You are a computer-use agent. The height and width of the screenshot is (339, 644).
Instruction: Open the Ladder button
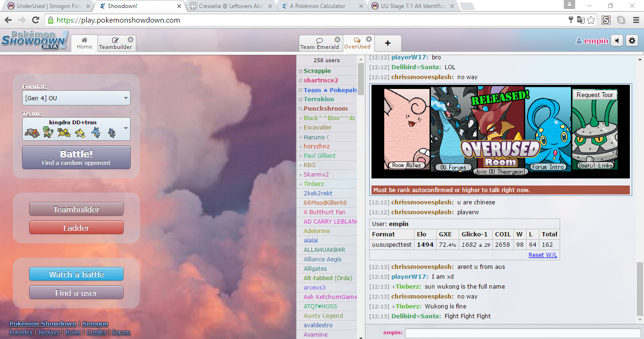point(76,227)
